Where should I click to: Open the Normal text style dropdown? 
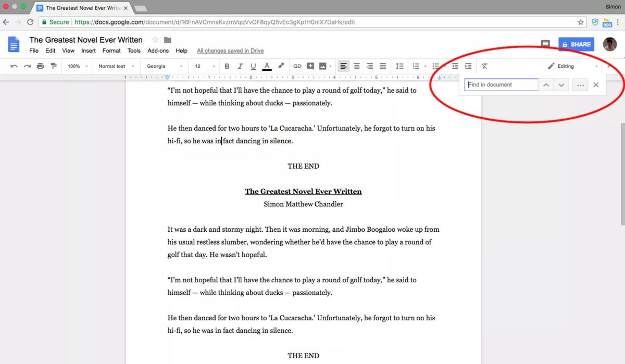click(116, 66)
